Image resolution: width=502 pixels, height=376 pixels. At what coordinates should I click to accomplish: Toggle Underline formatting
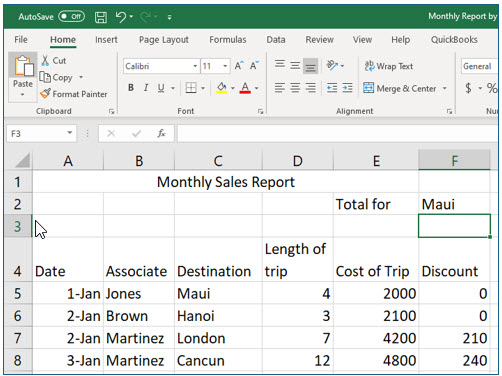pos(161,88)
